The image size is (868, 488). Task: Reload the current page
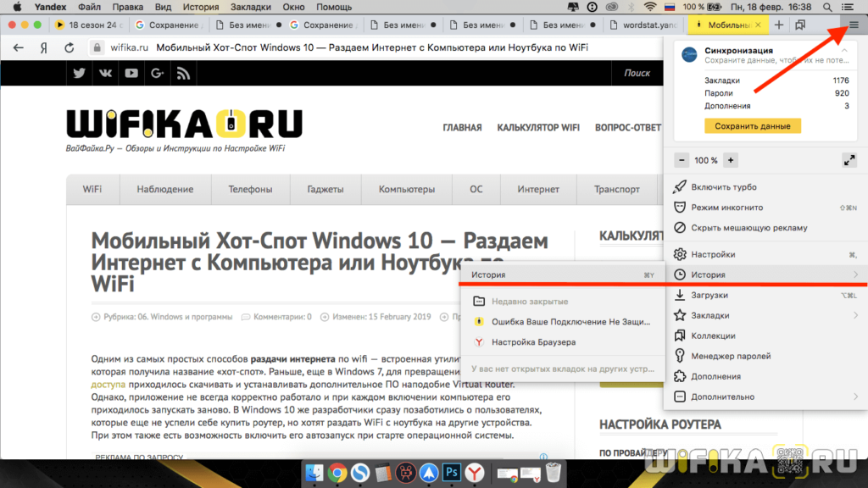(x=70, y=47)
